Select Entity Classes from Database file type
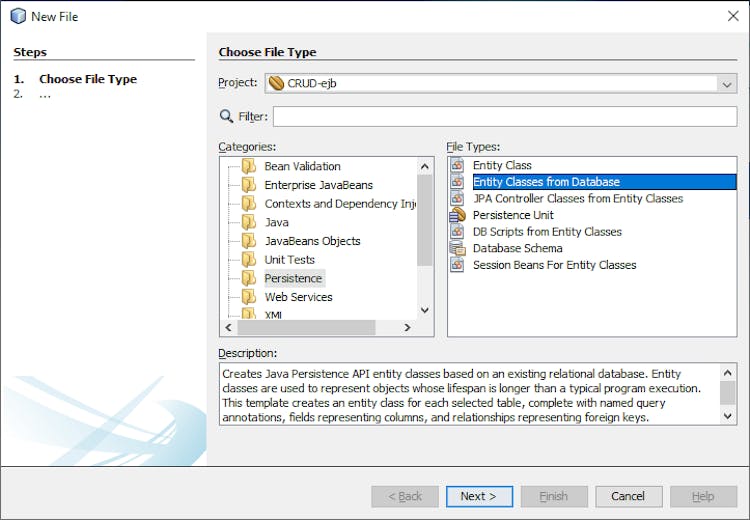750x520 pixels. (x=546, y=182)
